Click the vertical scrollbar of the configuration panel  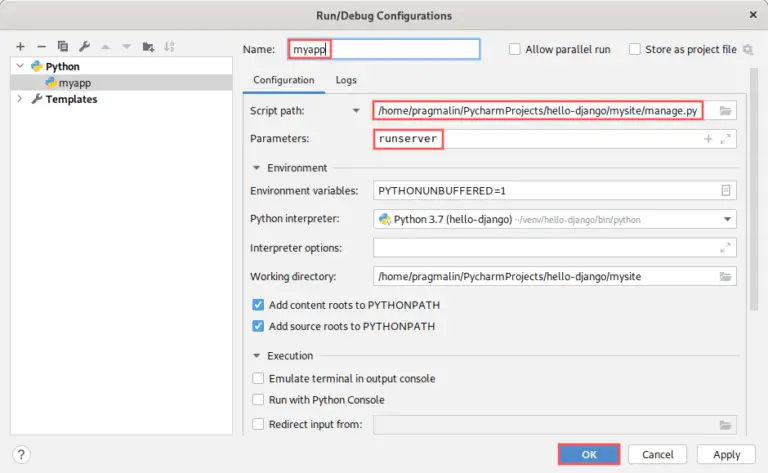tap(754, 189)
